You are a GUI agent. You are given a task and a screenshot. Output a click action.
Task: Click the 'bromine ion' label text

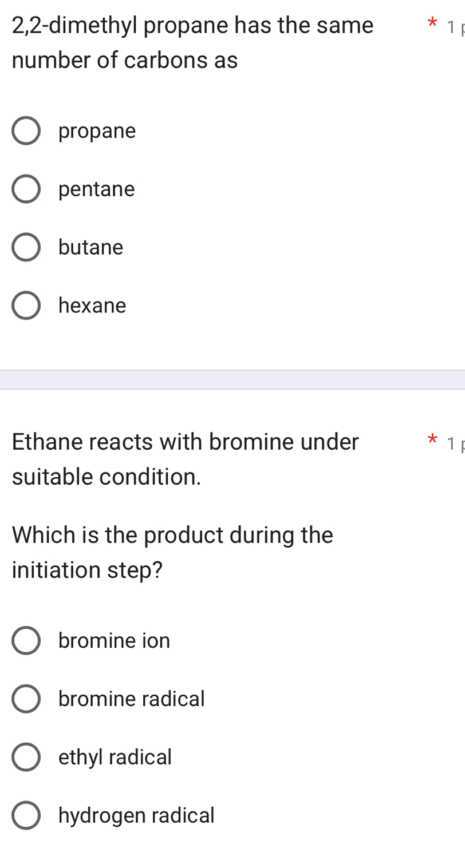[115, 640]
